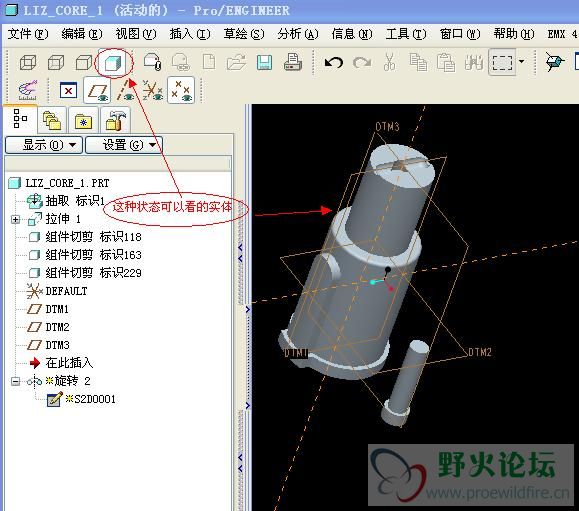
Task: Open the find binoculars tool
Action: click(474, 62)
